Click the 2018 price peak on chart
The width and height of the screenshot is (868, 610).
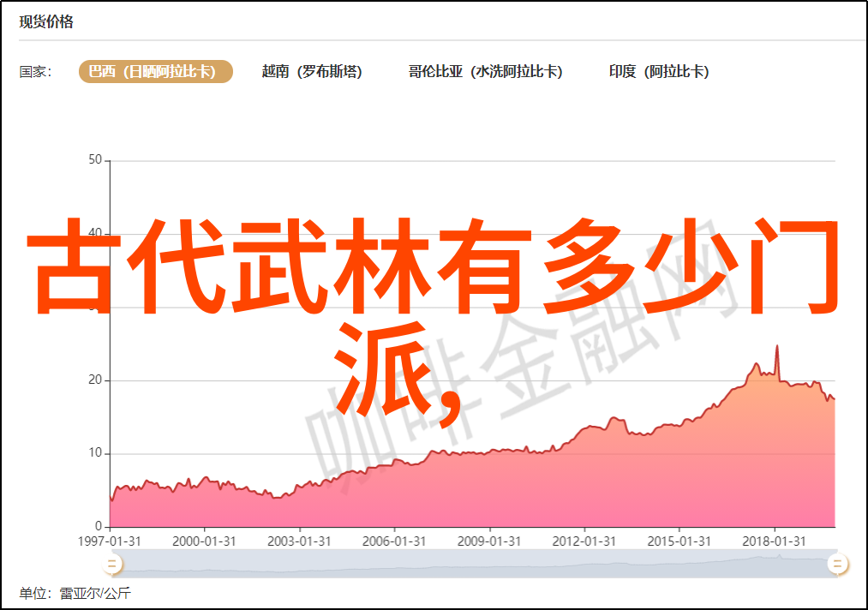pyautogui.click(x=776, y=346)
